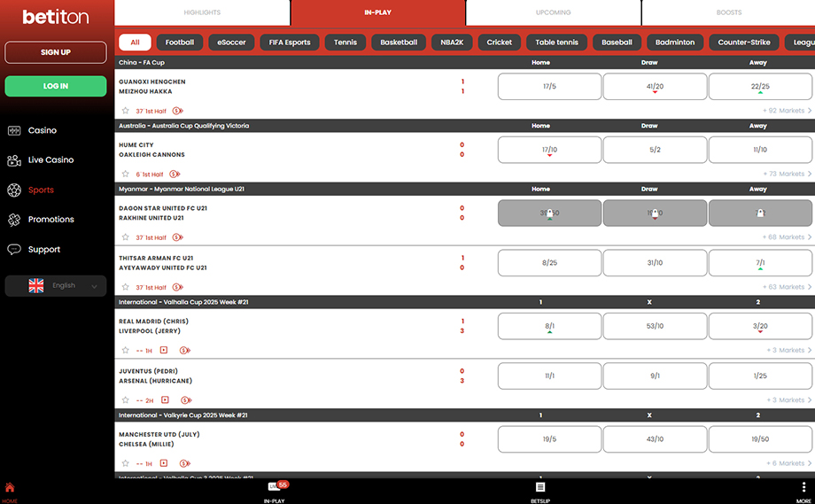Expand +3 Markets for Juventus (Pedri)
Viewport: 815px width, 504px height.
coord(789,400)
